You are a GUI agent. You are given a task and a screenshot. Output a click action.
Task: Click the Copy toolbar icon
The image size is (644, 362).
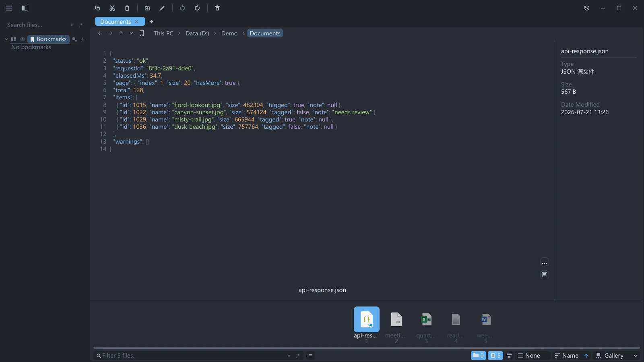pos(97,8)
